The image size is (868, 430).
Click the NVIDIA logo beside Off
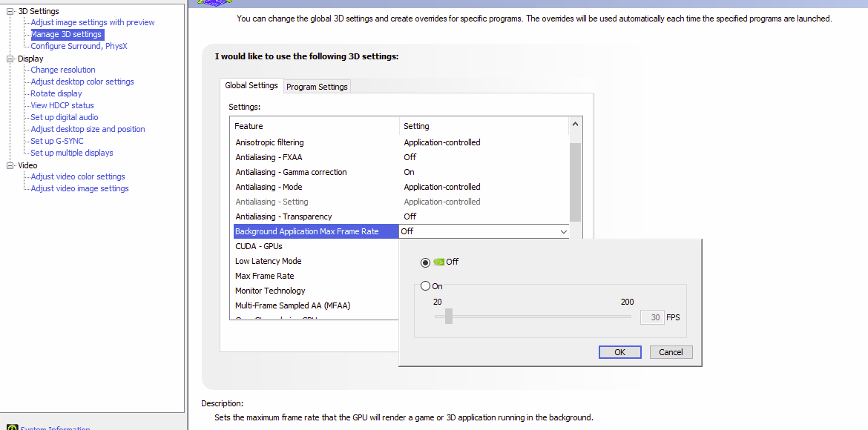tap(438, 262)
